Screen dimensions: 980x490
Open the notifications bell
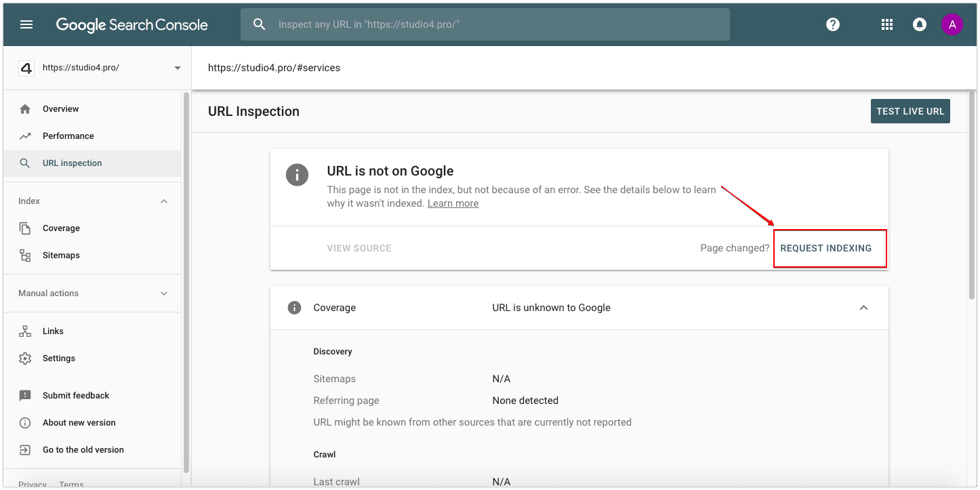tap(920, 24)
